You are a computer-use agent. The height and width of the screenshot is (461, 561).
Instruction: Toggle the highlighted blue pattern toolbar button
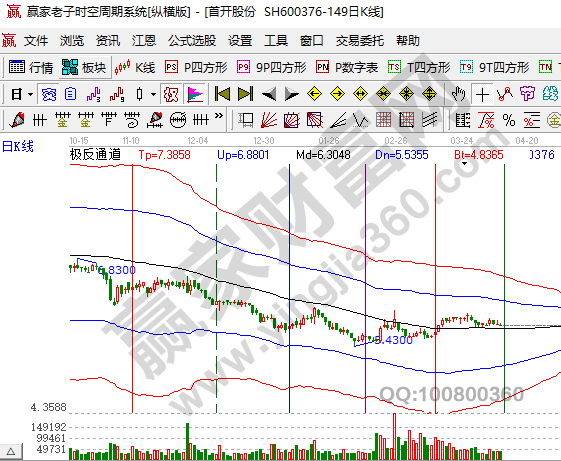pos(48,94)
